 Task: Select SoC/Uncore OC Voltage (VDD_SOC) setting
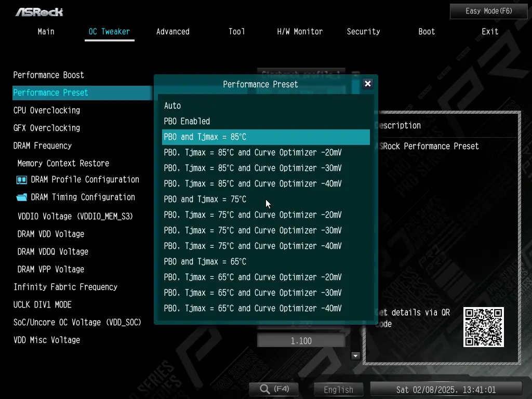(77, 322)
